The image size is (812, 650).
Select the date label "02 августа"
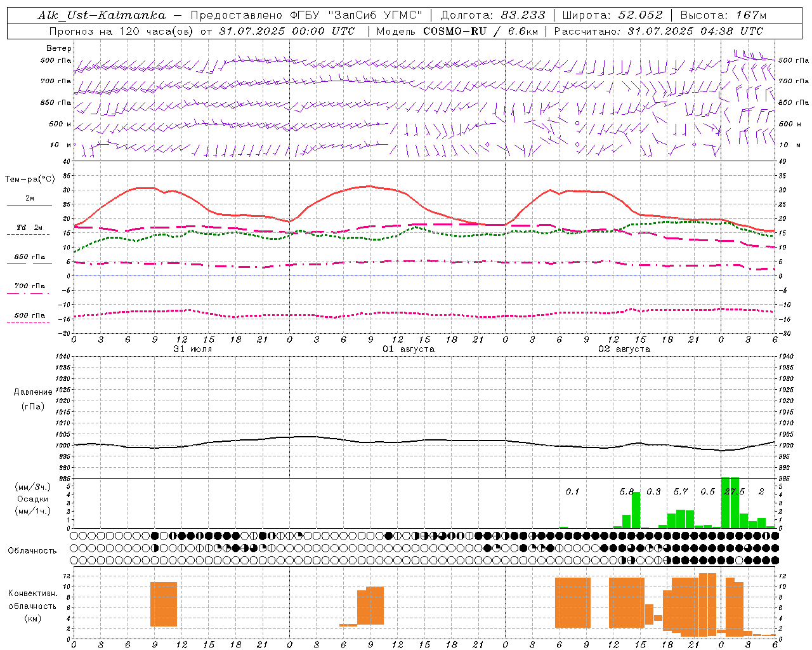click(624, 349)
